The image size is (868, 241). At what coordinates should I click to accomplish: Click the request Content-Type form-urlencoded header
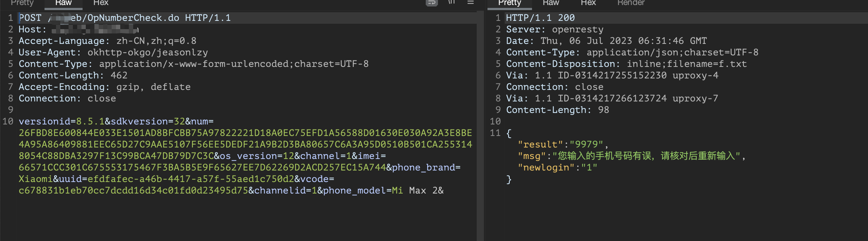(x=193, y=64)
